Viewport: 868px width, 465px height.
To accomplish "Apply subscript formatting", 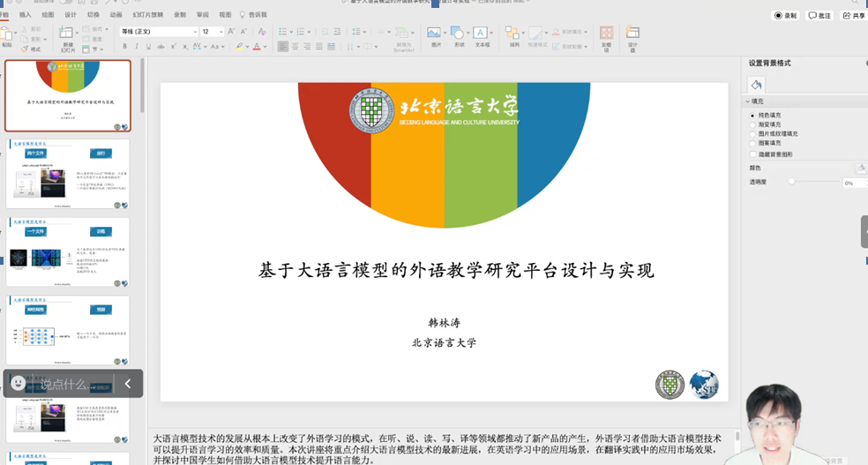I will 185,47.
